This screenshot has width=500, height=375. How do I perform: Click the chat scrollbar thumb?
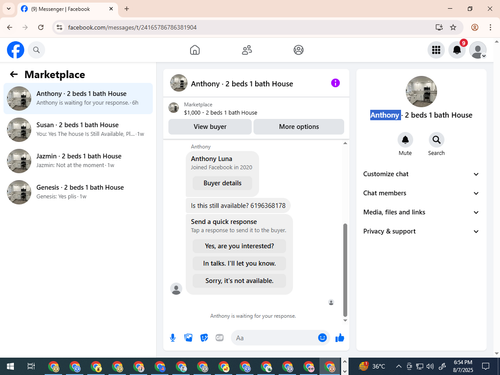(x=345, y=270)
